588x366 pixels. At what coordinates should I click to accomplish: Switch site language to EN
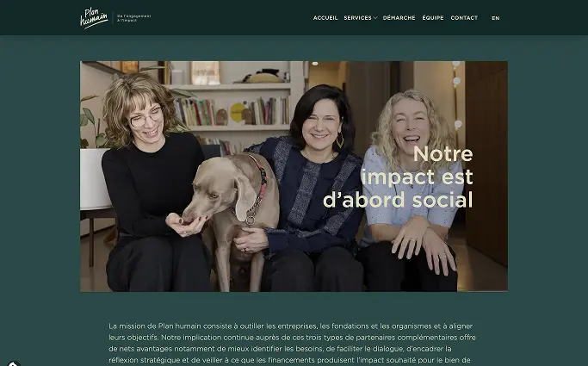click(x=495, y=18)
